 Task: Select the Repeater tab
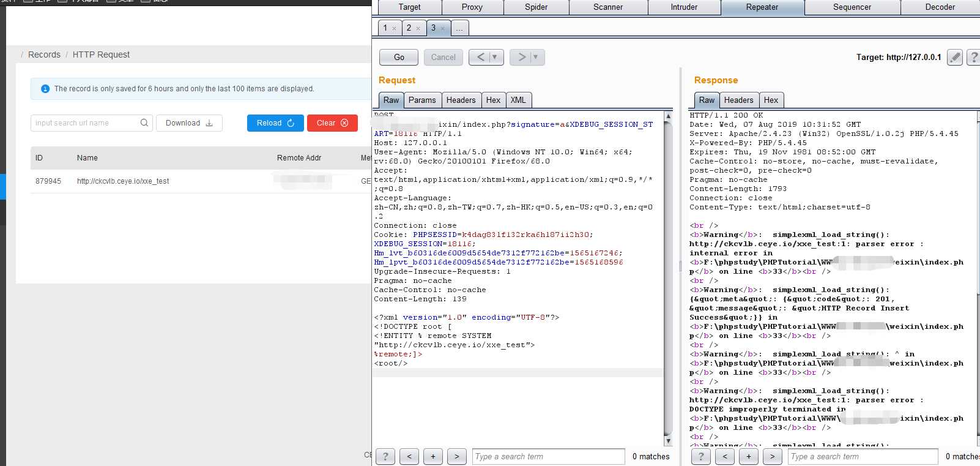pos(762,7)
